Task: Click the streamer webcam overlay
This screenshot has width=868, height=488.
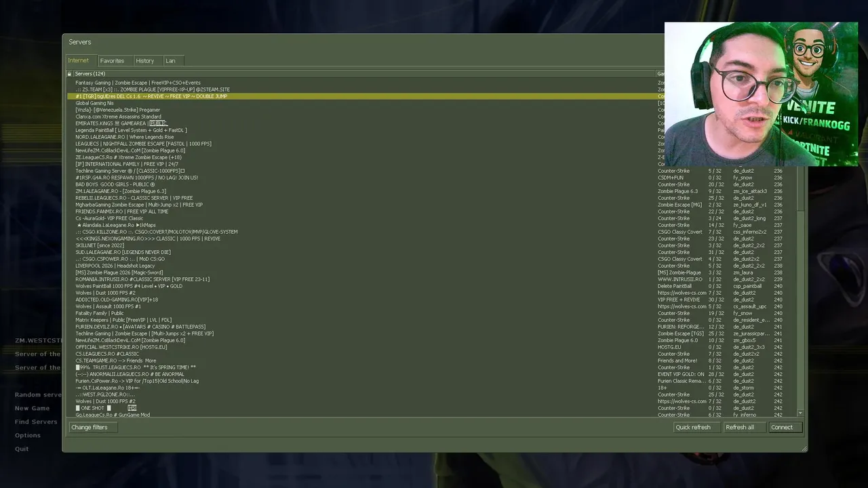Action: 761,94
